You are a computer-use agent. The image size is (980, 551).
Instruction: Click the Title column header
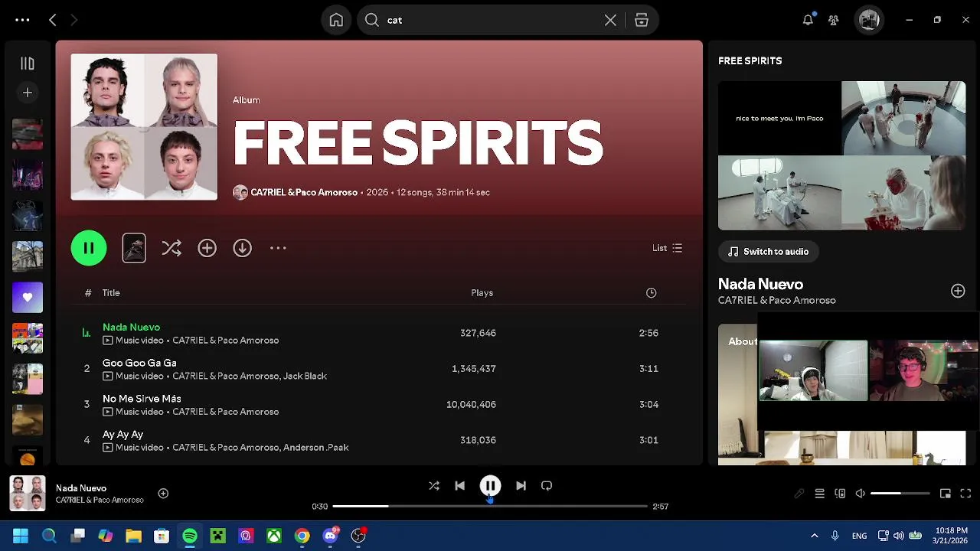[111, 292]
